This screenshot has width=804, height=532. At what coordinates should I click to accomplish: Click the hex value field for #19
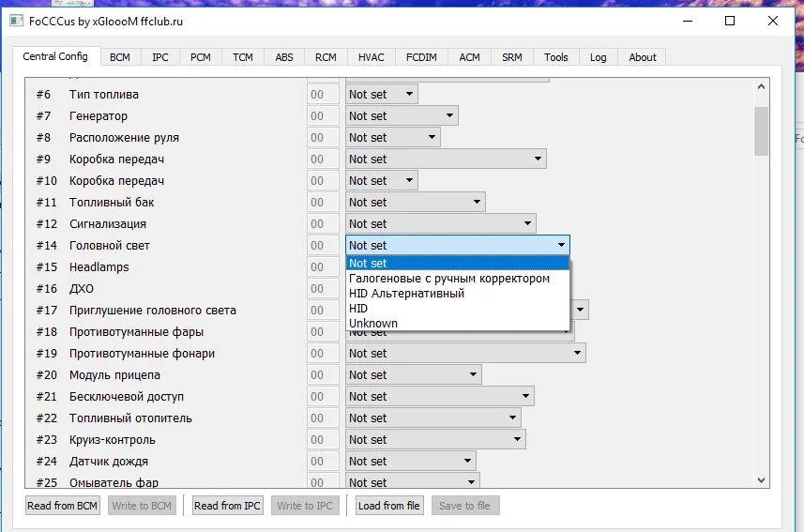point(323,354)
